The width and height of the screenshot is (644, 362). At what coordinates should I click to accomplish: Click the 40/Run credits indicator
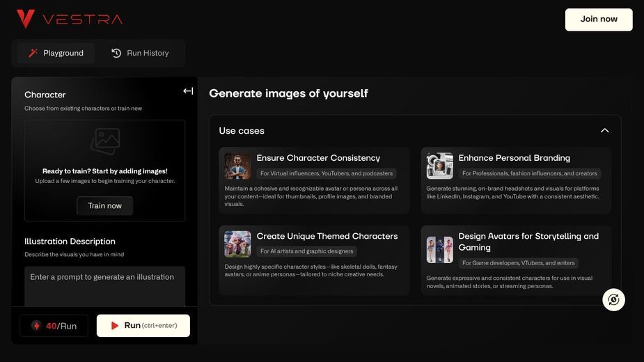click(54, 326)
